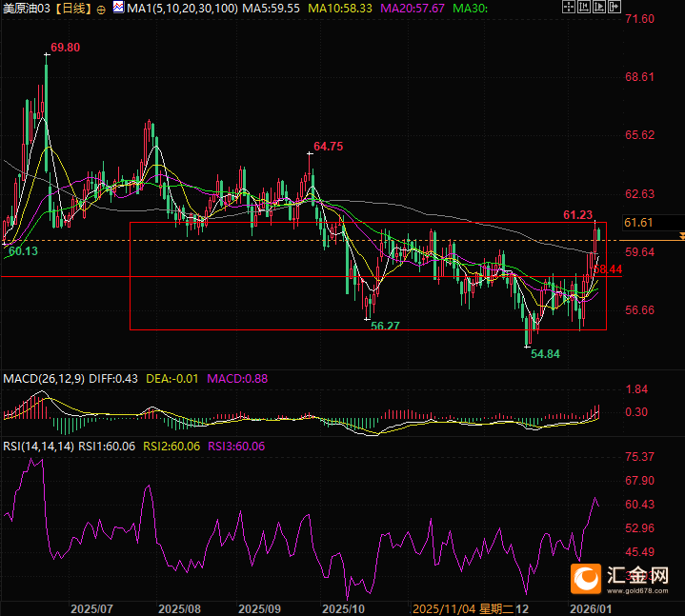Click the MA chart indicator icon

click(x=117, y=8)
